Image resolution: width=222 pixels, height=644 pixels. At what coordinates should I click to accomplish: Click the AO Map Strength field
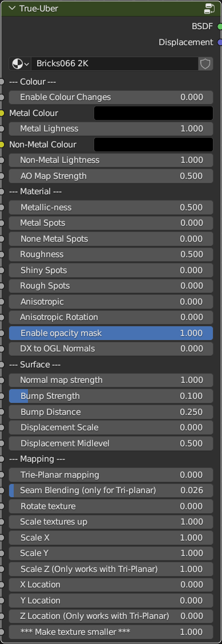click(111, 176)
